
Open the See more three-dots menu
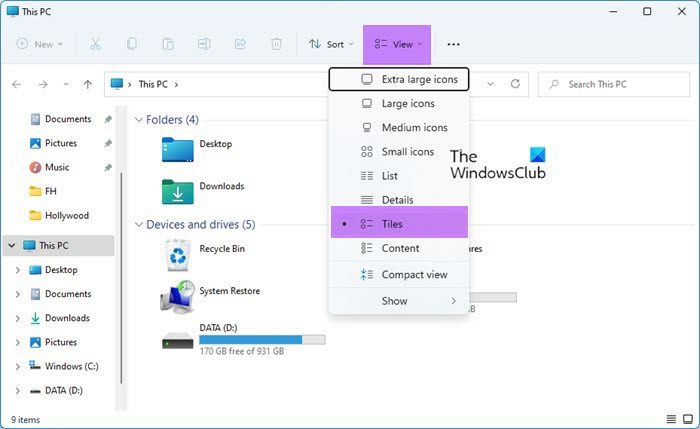coord(453,44)
